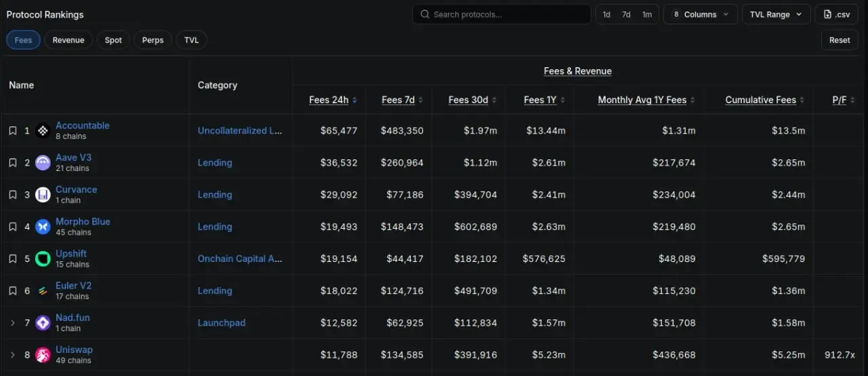This screenshot has height=376, width=868.
Task: Switch to the Perps tab
Action: (x=153, y=40)
